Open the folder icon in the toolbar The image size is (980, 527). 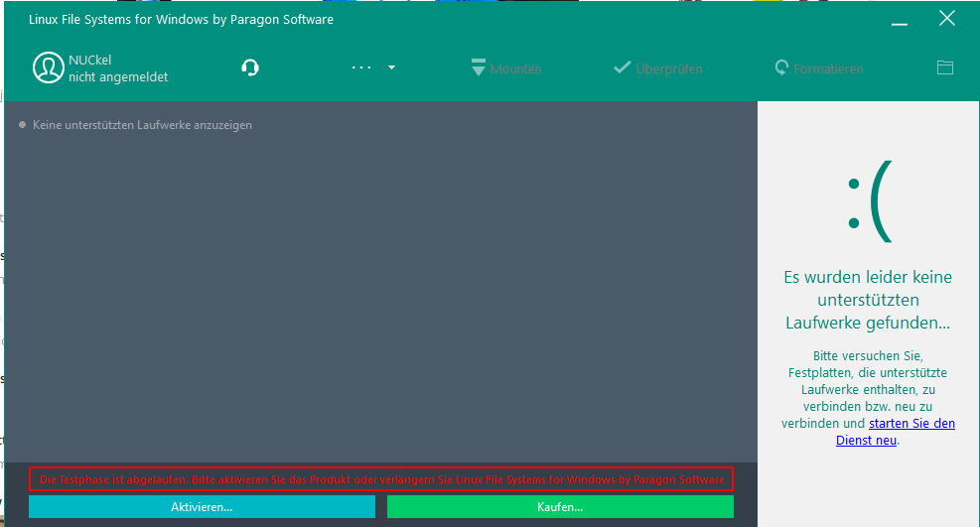coord(945,67)
